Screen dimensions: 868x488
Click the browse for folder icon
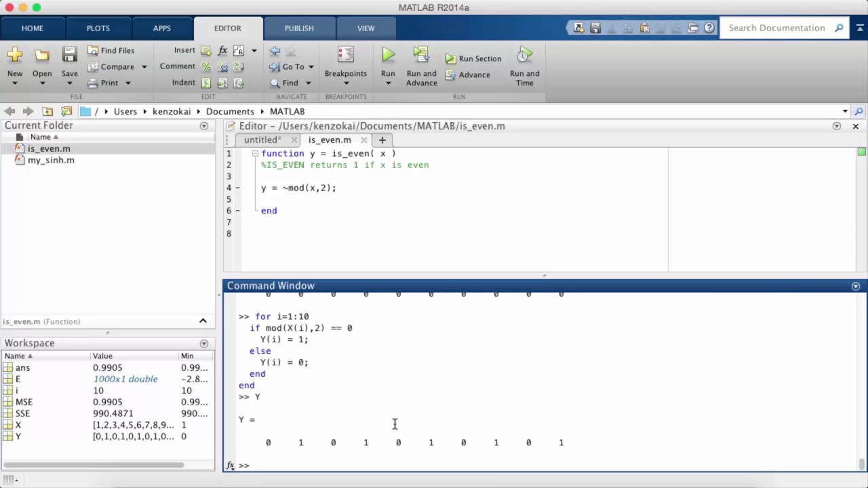point(66,111)
